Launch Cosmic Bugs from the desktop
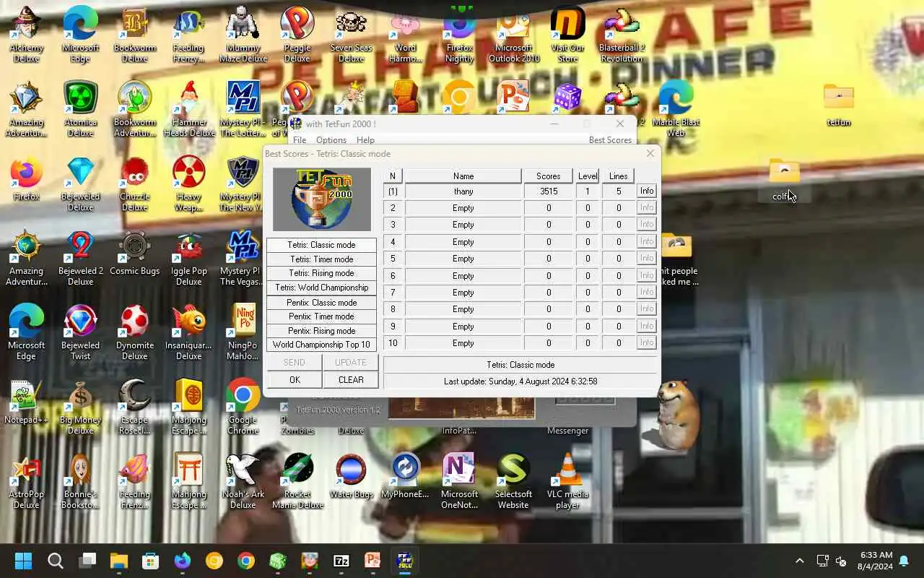The image size is (924, 578). 135,254
